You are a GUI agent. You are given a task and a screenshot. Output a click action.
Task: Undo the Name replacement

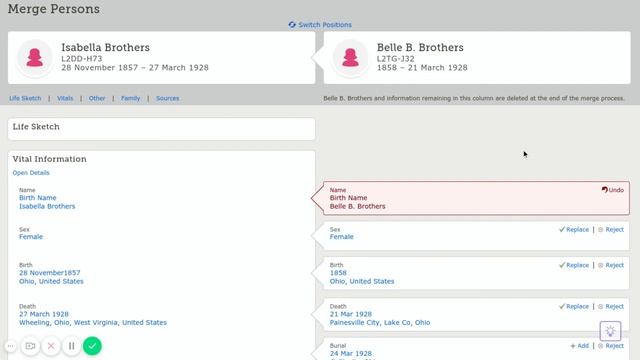tap(613, 190)
